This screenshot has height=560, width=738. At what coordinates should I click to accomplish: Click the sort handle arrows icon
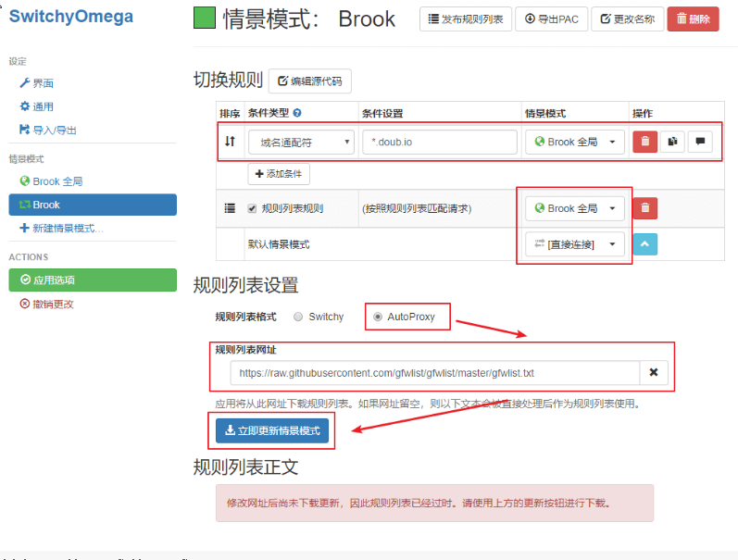230,142
